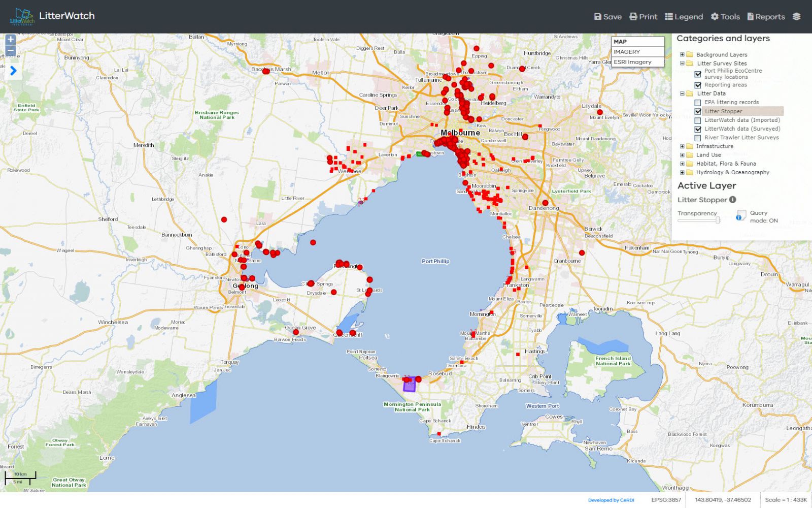Image resolution: width=812 pixels, height=508 pixels.
Task: Click the red marker near Lilydale
Action: [600, 112]
